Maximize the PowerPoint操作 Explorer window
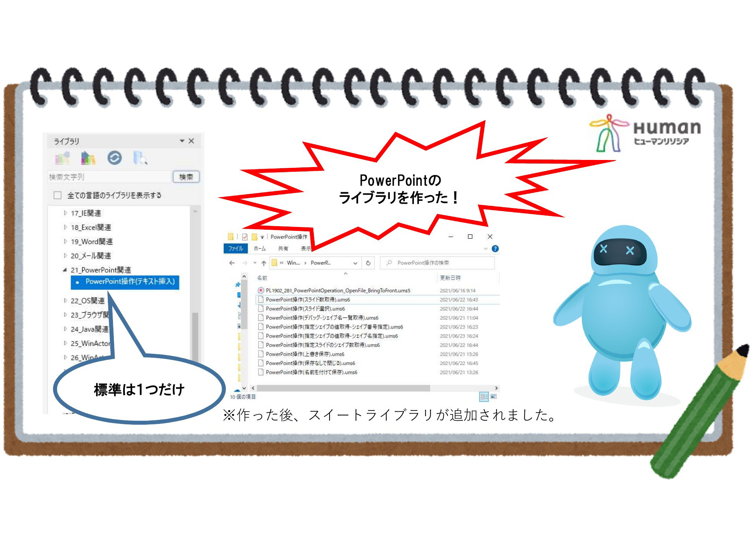 click(x=470, y=237)
